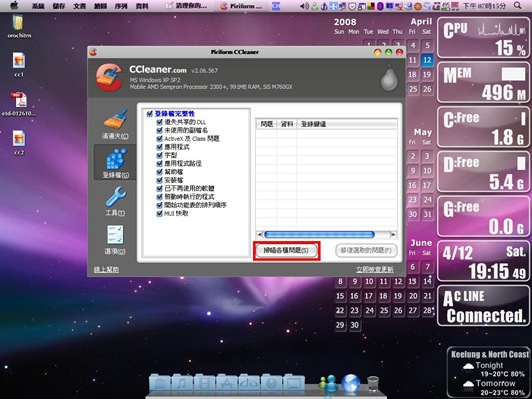The height and width of the screenshot is (399, 532).
Task: Uncheck the 安裝檔 checkbox
Action: (x=159, y=180)
